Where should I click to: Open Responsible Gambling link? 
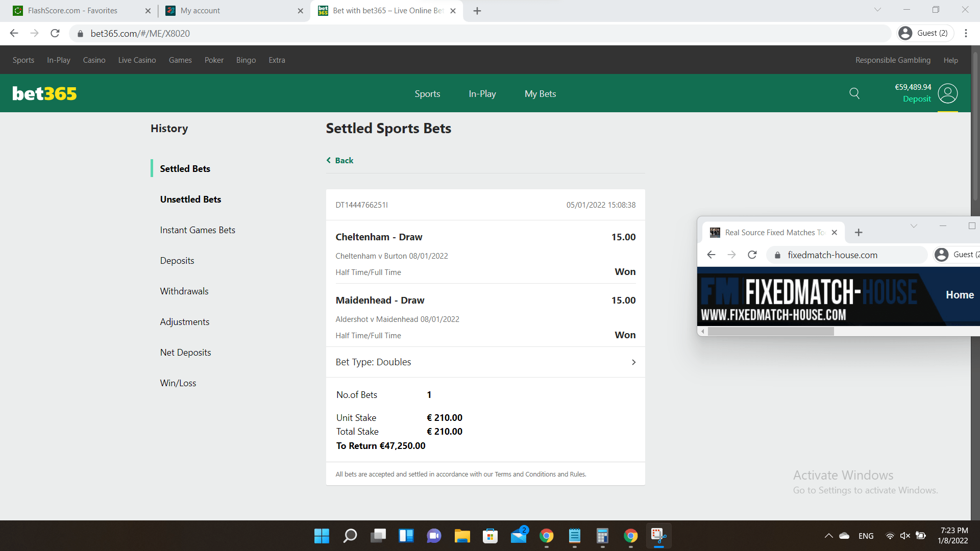tap(893, 60)
